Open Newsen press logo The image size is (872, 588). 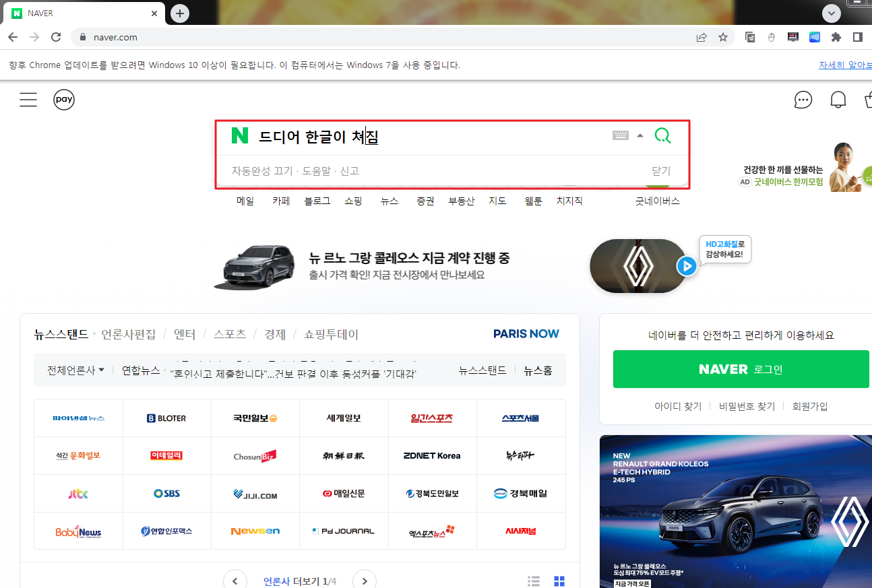click(255, 531)
